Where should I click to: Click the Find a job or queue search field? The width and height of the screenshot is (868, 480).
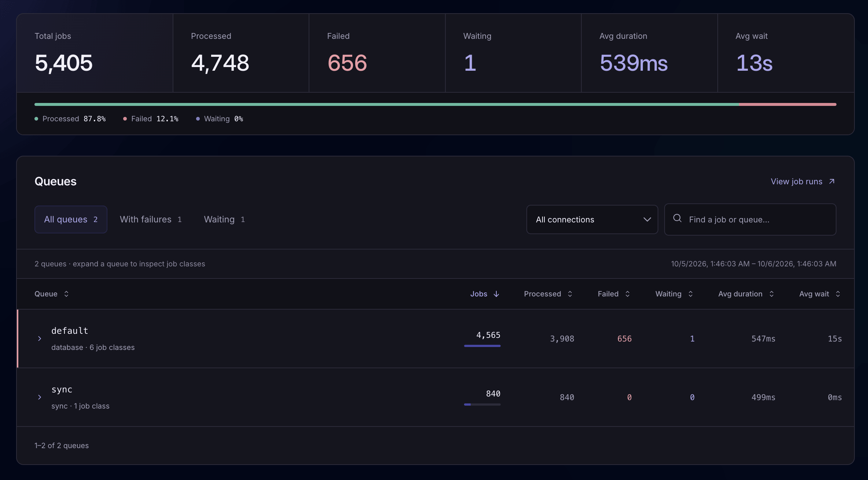tap(750, 219)
